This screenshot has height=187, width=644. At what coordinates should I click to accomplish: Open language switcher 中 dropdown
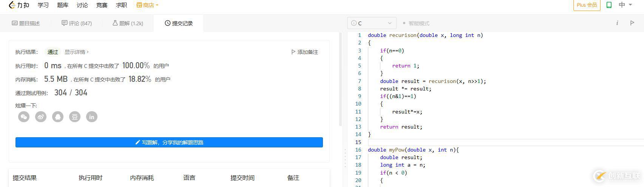pos(625,5)
